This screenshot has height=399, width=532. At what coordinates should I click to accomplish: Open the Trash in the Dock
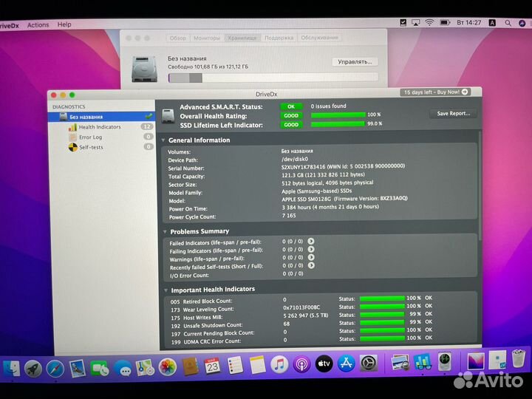[518, 358]
